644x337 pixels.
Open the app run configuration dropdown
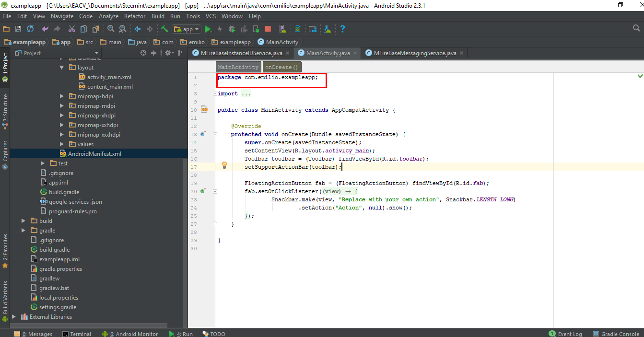click(x=187, y=29)
